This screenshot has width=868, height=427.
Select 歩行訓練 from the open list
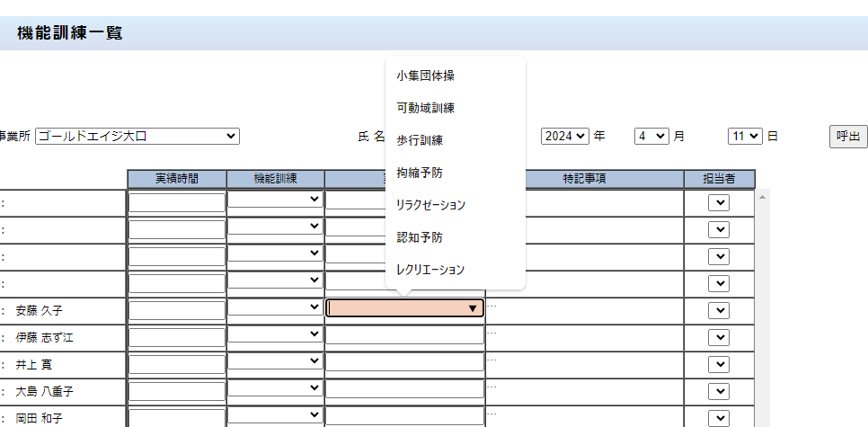419,140
